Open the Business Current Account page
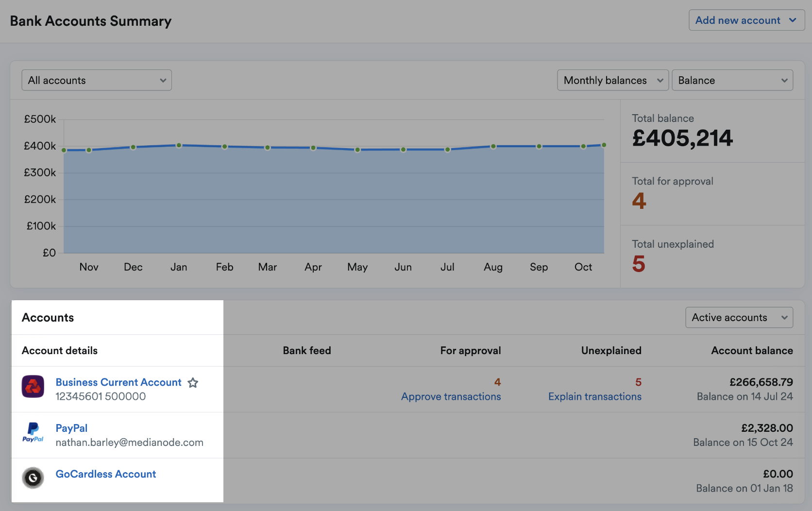 click(x=118, y=382)
